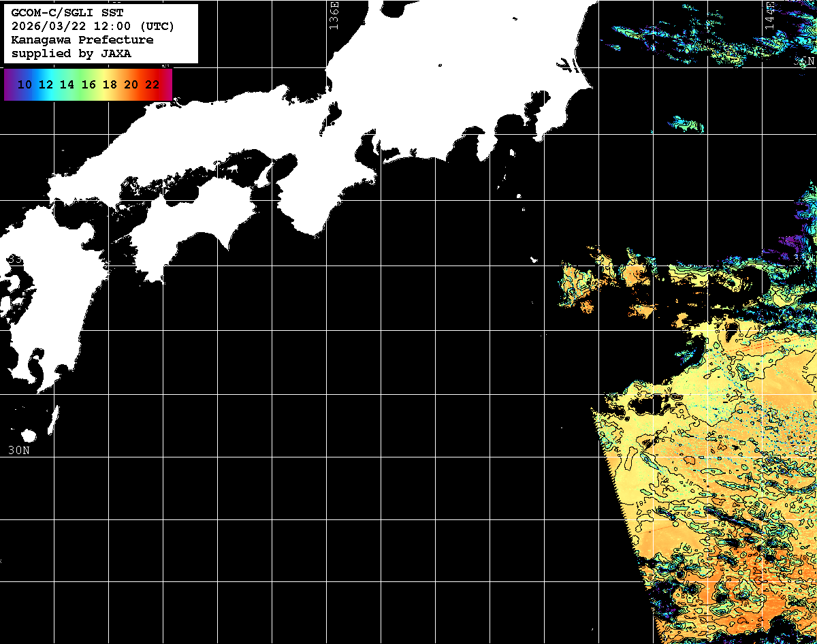This screenshot has width=817, height=644.
Task: Click the 'supplied by JAXA' credit text
Action: click(71, 54)
